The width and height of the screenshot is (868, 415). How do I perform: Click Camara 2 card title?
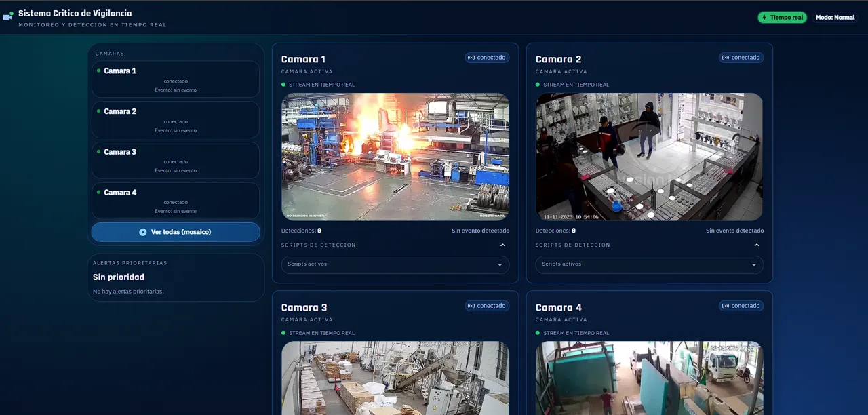coord(559,59)
